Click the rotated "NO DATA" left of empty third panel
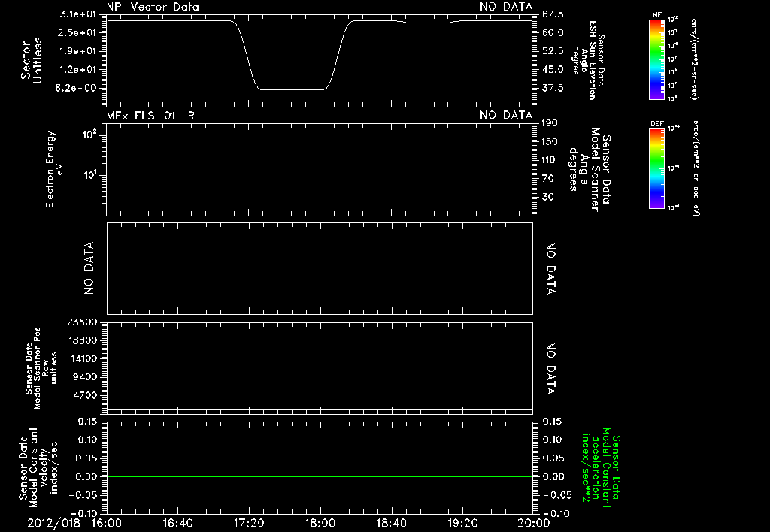This screenshot has height=532, width=770. (x=89, y=268)
